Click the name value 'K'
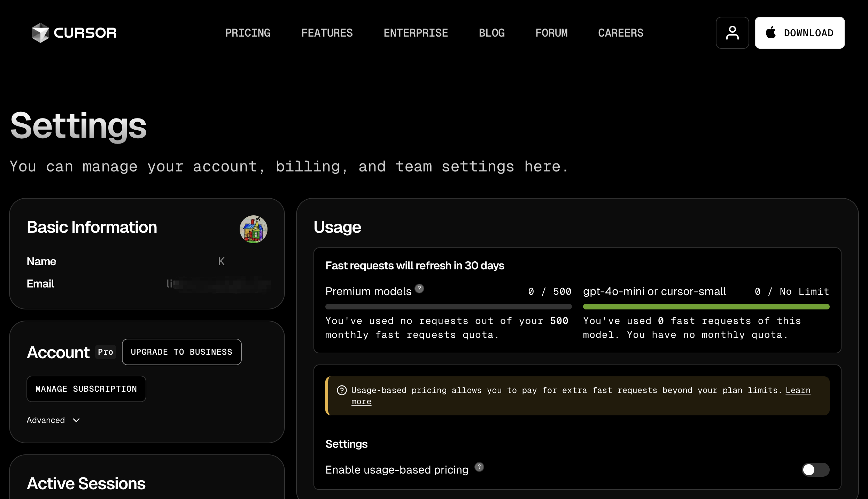The image size is (868, 499). coord(221,261)
